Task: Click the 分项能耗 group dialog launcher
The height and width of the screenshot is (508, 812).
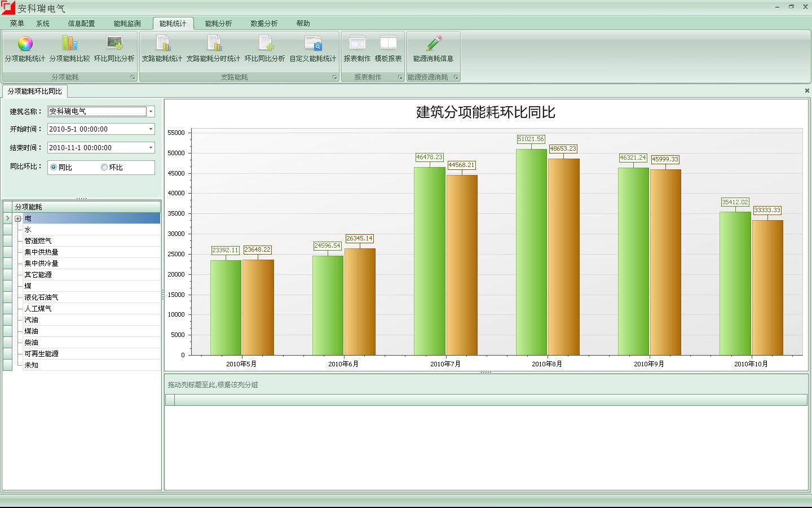Action: 133,77
